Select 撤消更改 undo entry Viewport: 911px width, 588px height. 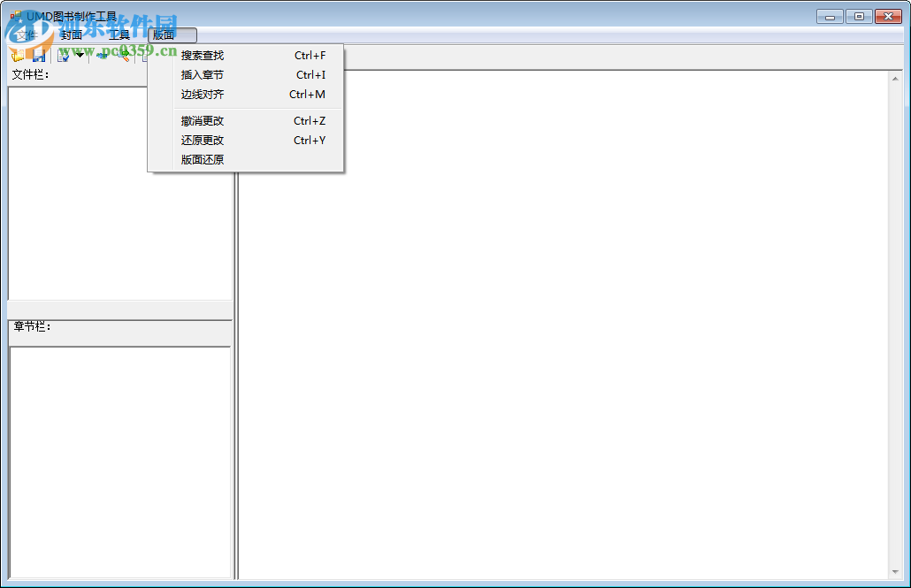[x=246, y=121]
